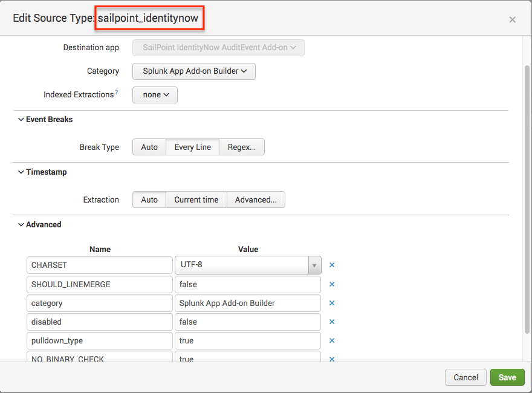Open the Category dropdown
The height and width of the screenshot is (393, 532).
coord(194,71)
